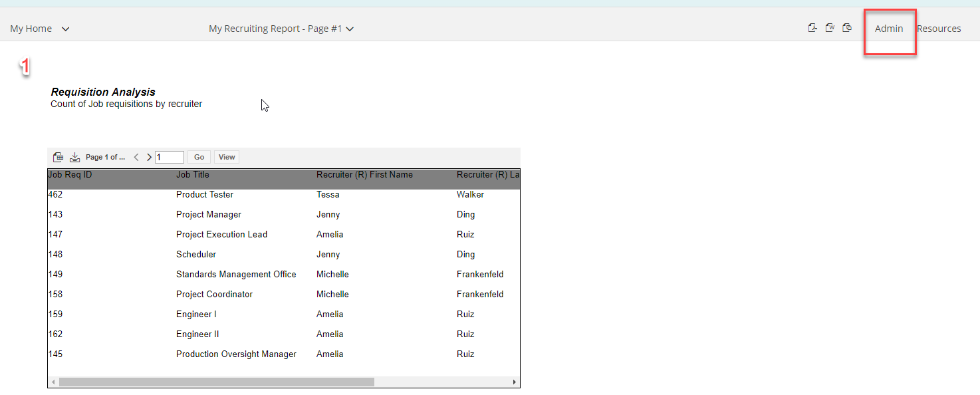Select Job Req ID 143
The image size is (980, 395).
coord(55,215)
